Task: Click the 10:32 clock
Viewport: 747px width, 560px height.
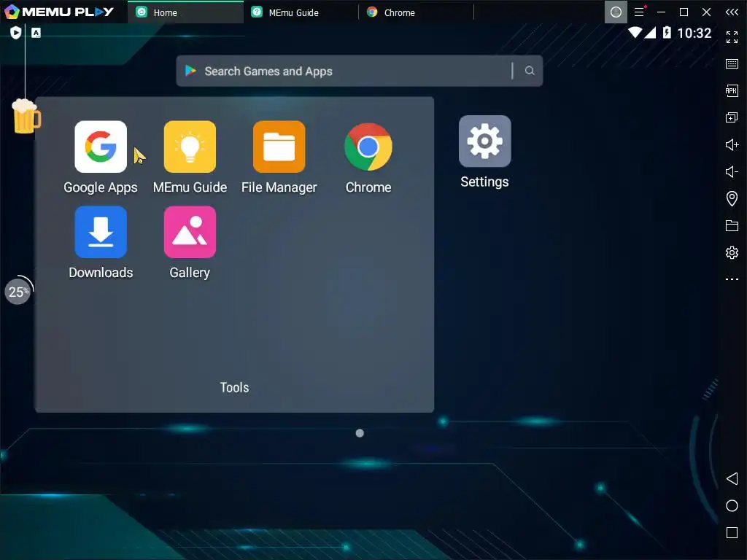Action: [694, 33]
